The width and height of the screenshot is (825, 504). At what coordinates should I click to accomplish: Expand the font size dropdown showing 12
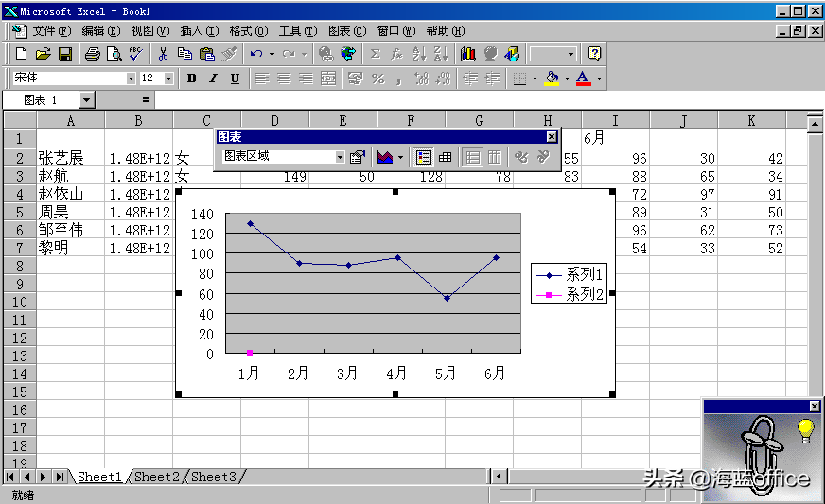[x=169, y=78]
